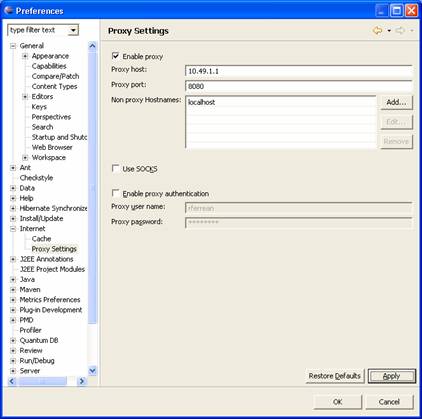Check the Use SOCKS checkbox
The height and width of the screenshot is (419, 422).
[x=116, y=168]
